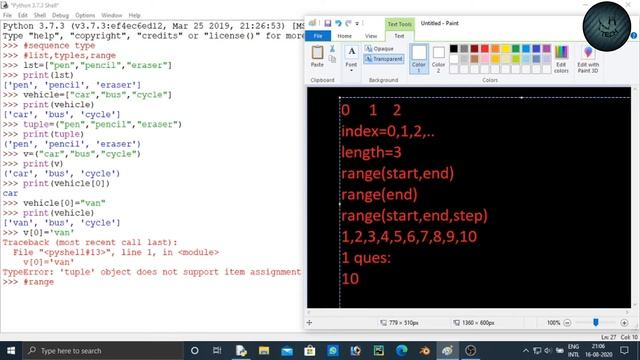This screenshot has width=640, height=360.
Task: Open the Window menu in Python Shell
Action: [111, 15]
